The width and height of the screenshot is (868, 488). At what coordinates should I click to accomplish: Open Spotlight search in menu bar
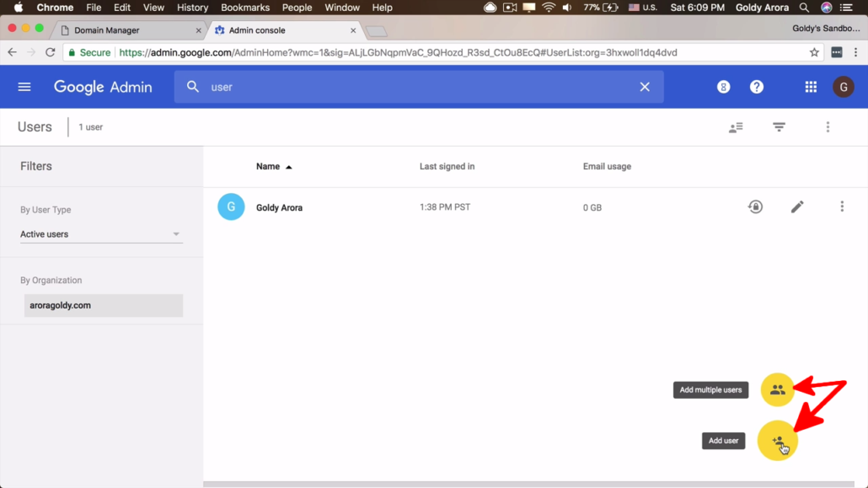click(x=804, y=8)
